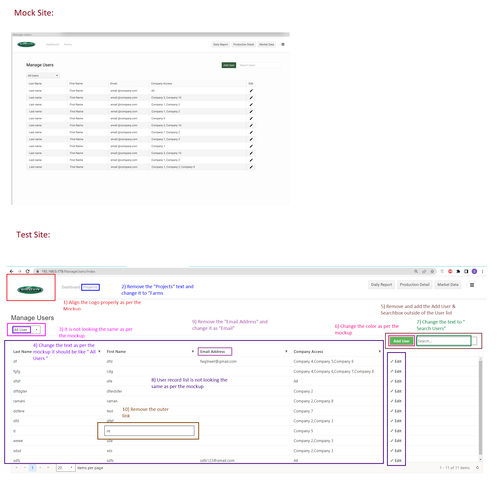Click the red extension icon in browser toolbar
The width and height of the screenshot is (500, 494).
450,271
